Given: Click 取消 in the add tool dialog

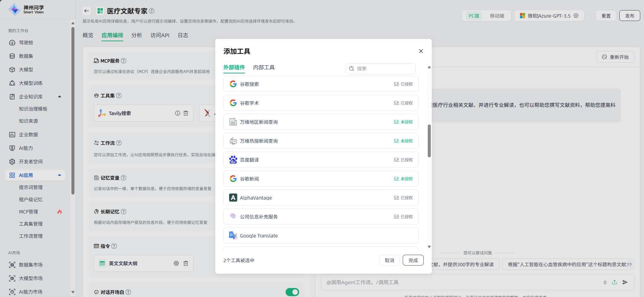Looking at the screenshot, I should pos(390,260).
